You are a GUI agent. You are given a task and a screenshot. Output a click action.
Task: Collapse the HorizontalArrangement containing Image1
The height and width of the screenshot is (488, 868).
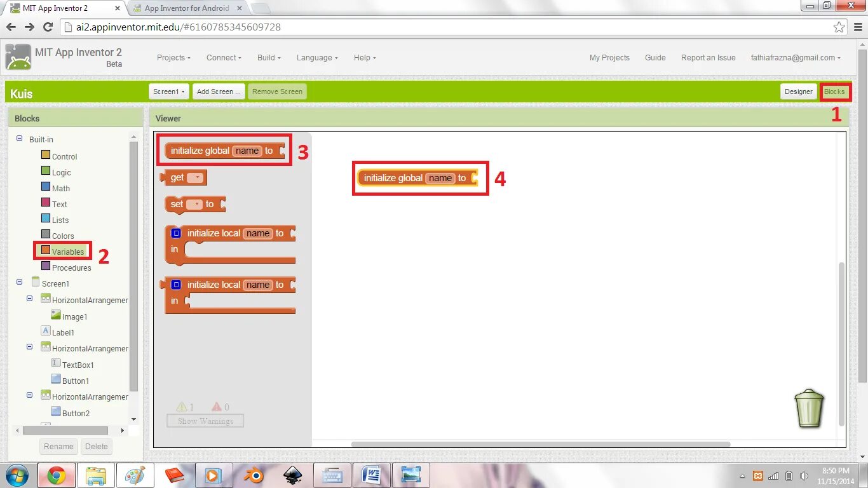click(29, 298)
